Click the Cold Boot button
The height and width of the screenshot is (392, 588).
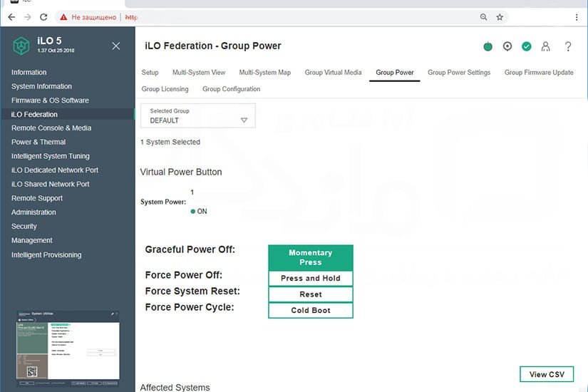tap(311, 311)
